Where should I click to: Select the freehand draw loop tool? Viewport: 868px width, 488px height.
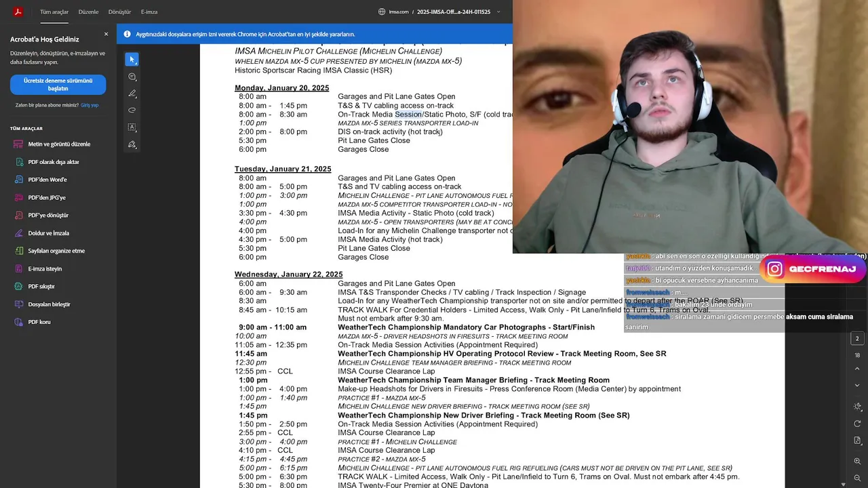pyautogui.click(x=132, y=110)
